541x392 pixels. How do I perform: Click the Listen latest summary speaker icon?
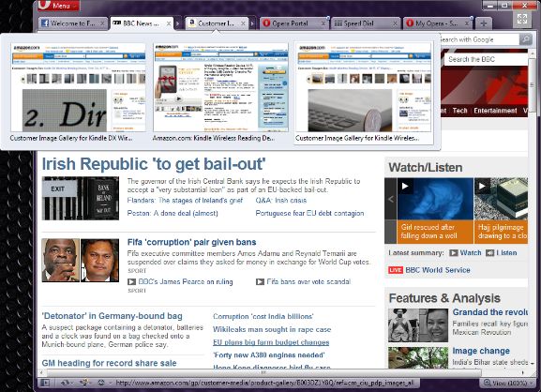(490, 253)
